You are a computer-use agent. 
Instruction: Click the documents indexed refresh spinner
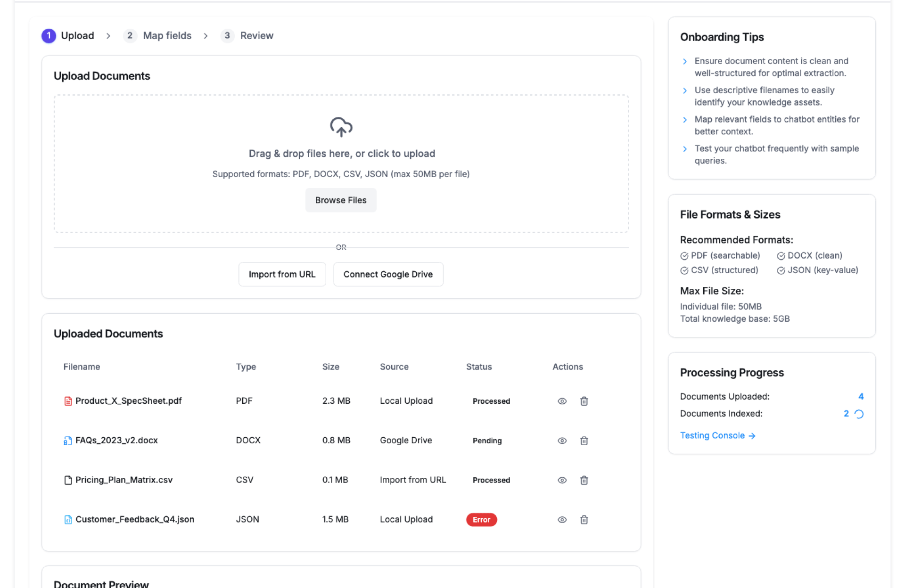click(x=859, y=414)
